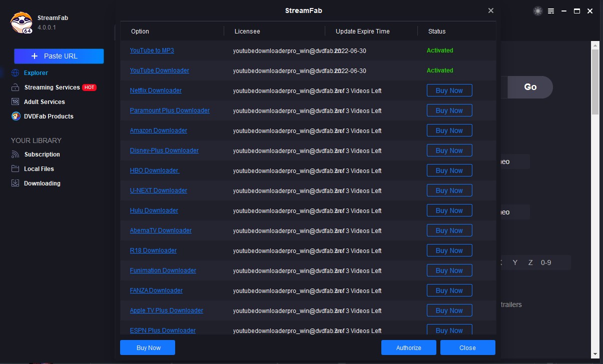Click the HBO Downloader link

(x=154, y=170)
